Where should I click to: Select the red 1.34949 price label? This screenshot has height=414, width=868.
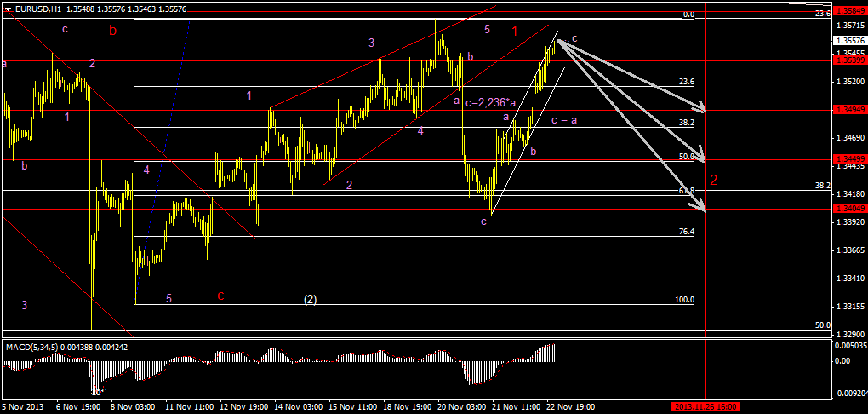pyautogui.click(x=850, y=110)
